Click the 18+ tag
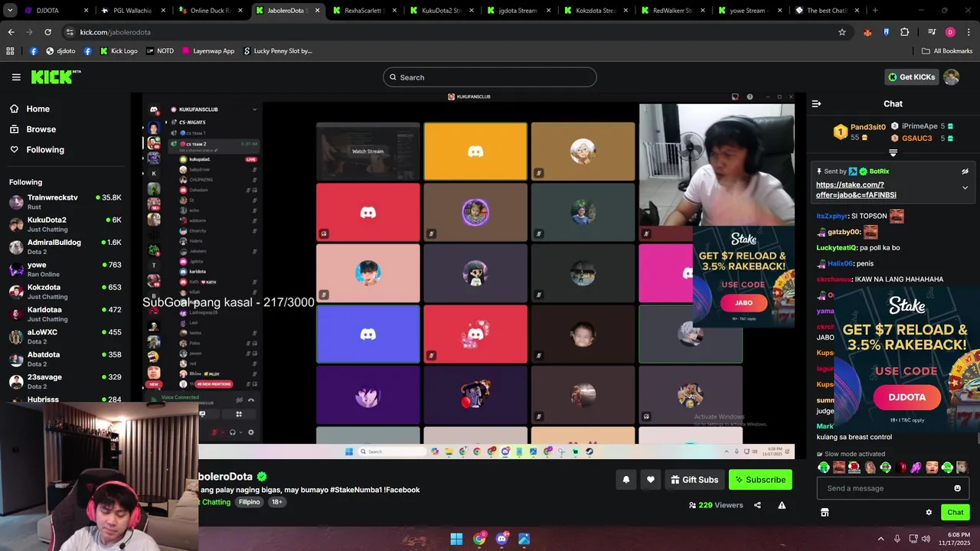 (276, 502)
